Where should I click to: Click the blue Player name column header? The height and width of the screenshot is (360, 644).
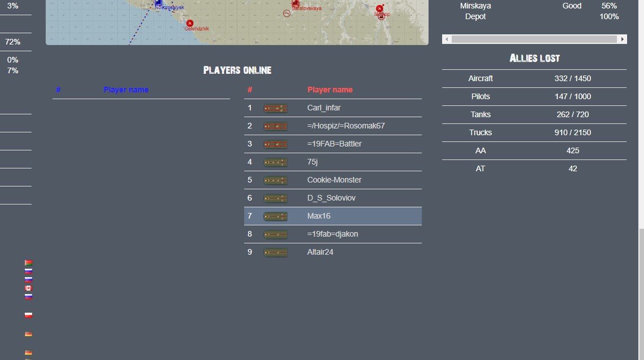tap(126, 90)
